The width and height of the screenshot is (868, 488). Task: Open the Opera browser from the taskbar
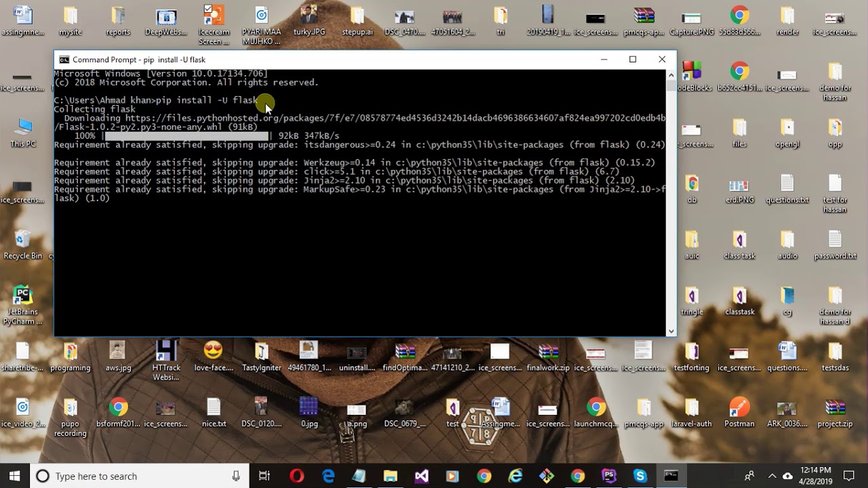(296, 476)
